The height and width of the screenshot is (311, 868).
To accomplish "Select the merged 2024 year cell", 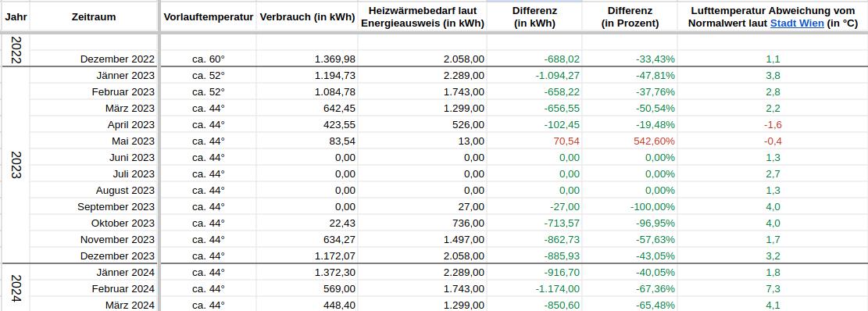I will click(16, 288).
